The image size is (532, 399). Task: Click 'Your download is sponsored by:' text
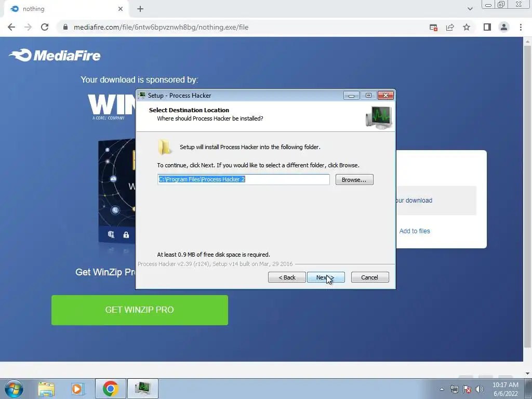139,79
